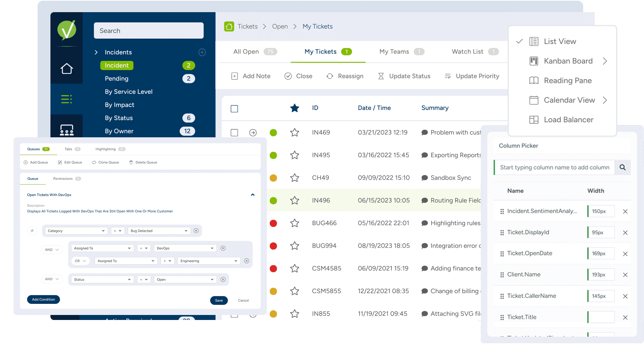Remove the Client.Name column with its X
The height and width of the screenshot is (345, 644).
click(625, 275)
